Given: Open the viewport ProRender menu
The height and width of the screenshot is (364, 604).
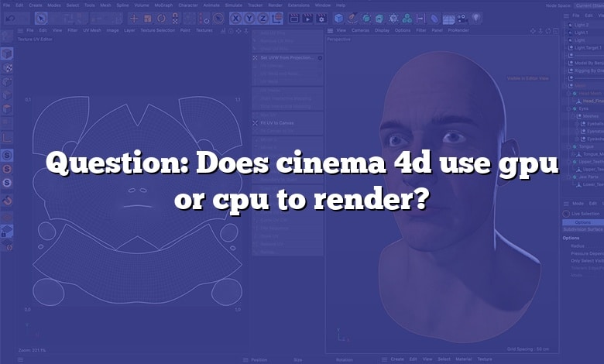Looking at the screenshot, I should (x=458, y=30).
